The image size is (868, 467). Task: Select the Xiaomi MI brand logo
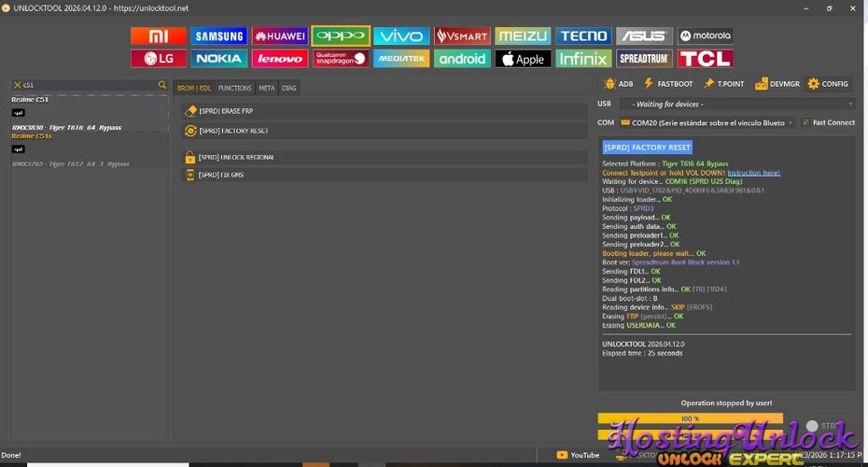159,36
